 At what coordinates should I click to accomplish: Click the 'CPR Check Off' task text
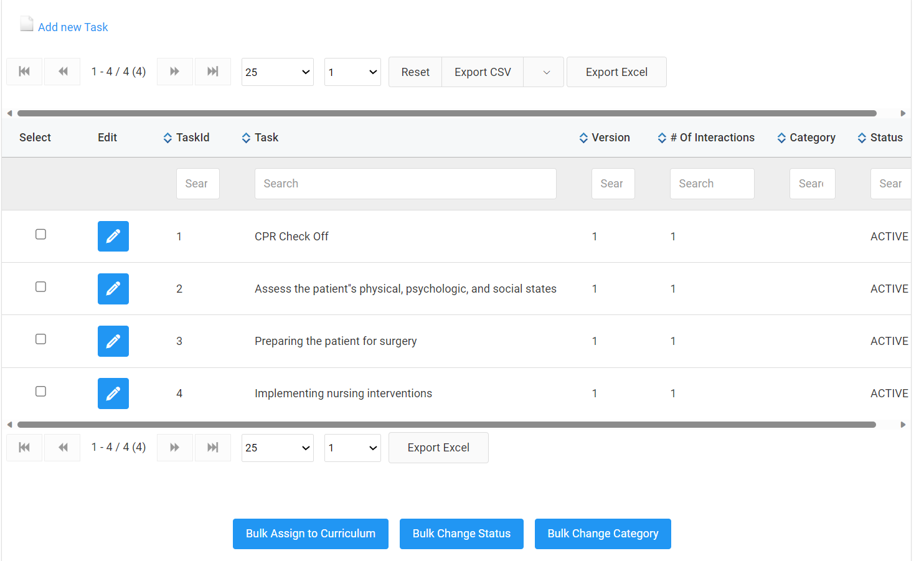click(291, 237)
